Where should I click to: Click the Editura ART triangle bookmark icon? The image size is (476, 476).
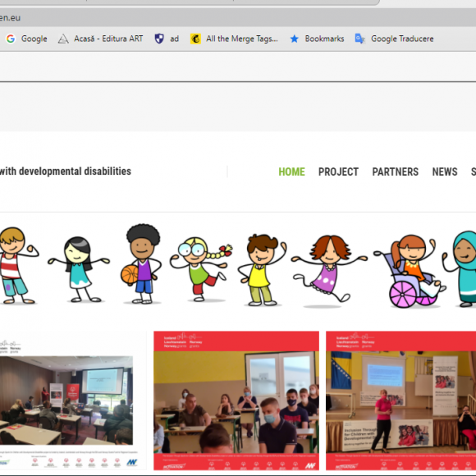63,39
